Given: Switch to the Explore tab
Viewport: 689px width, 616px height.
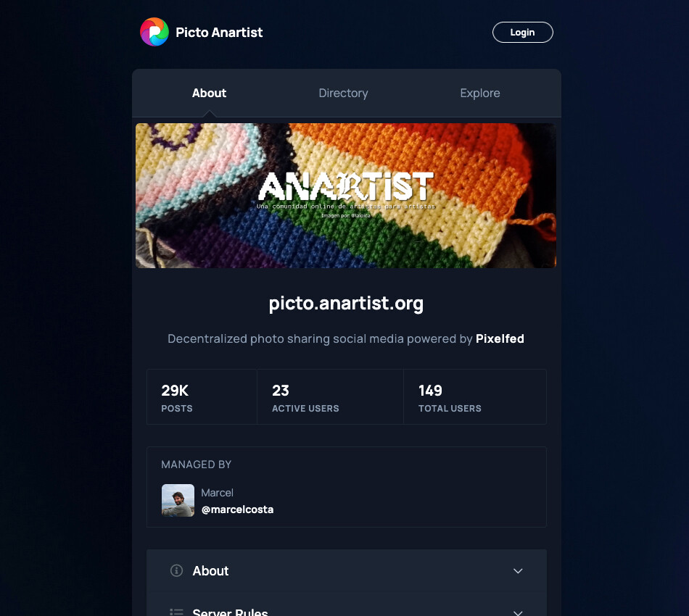Looking at the screenshot, I should (x=480, y=93).
